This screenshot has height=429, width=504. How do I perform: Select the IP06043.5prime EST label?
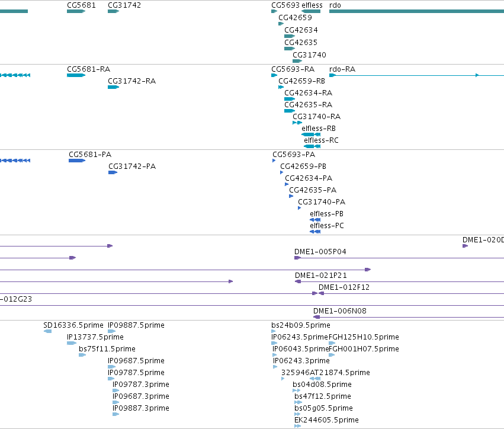(x=300, y=349)
